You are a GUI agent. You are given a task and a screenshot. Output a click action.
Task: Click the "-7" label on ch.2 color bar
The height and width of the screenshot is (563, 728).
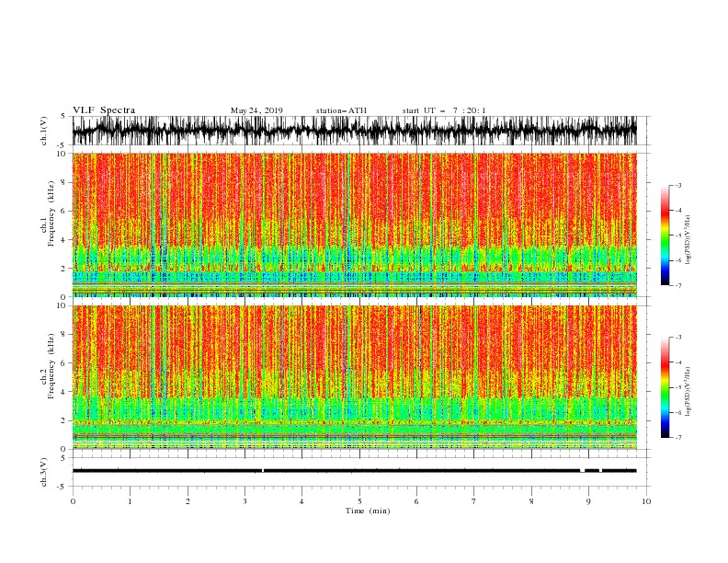point(677,438)
